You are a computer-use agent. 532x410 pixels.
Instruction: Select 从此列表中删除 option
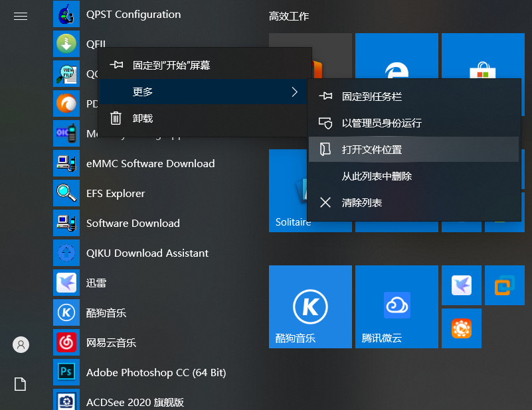tap(414, 176)
